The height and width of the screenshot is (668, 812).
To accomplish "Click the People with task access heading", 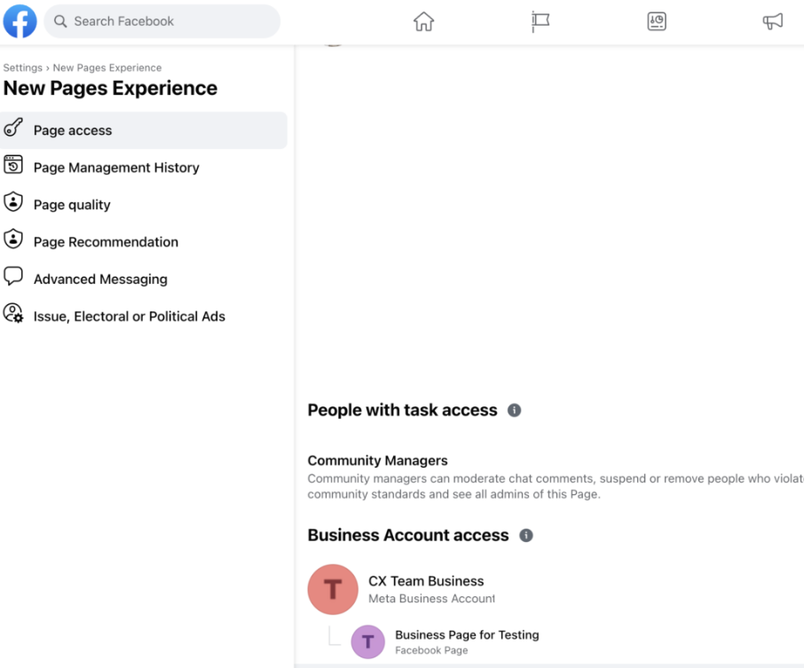I will click(x=402, y=411).
